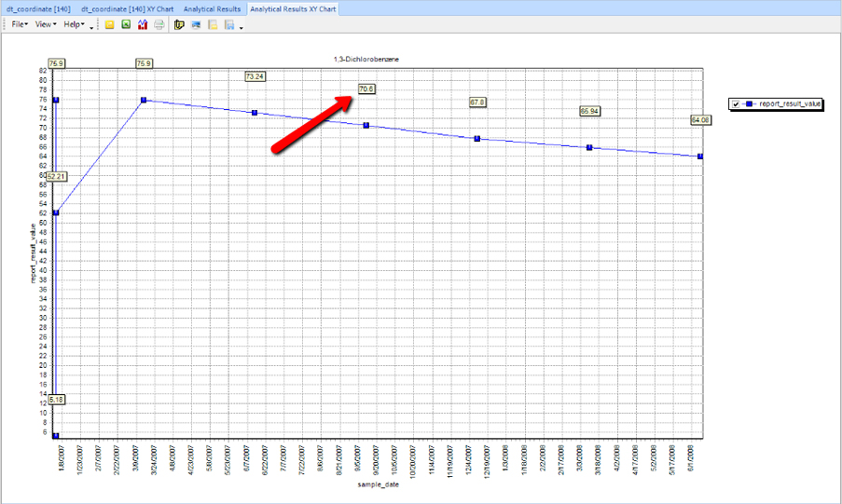Click the yellow tag icon after the printer
This screenshot has height=504, width=842.
[x=179, y=25]
